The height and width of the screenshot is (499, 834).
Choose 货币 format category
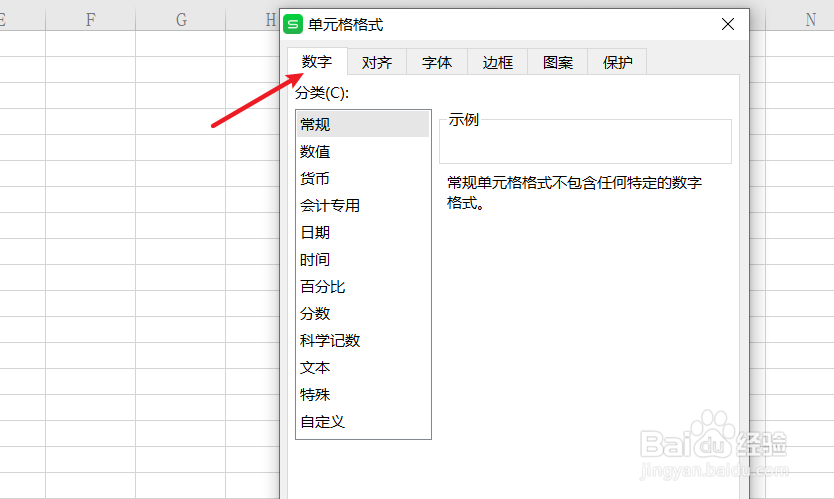(x=363, y=179)
